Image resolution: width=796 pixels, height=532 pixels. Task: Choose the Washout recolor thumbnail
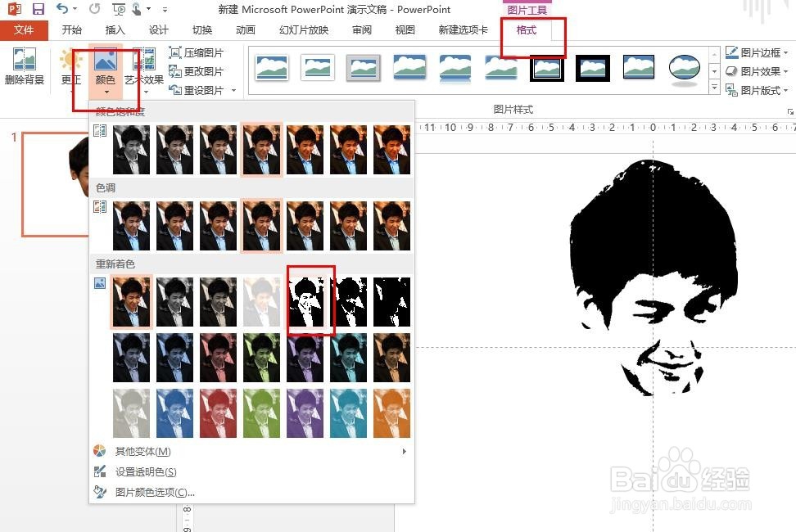coord(261,302)
